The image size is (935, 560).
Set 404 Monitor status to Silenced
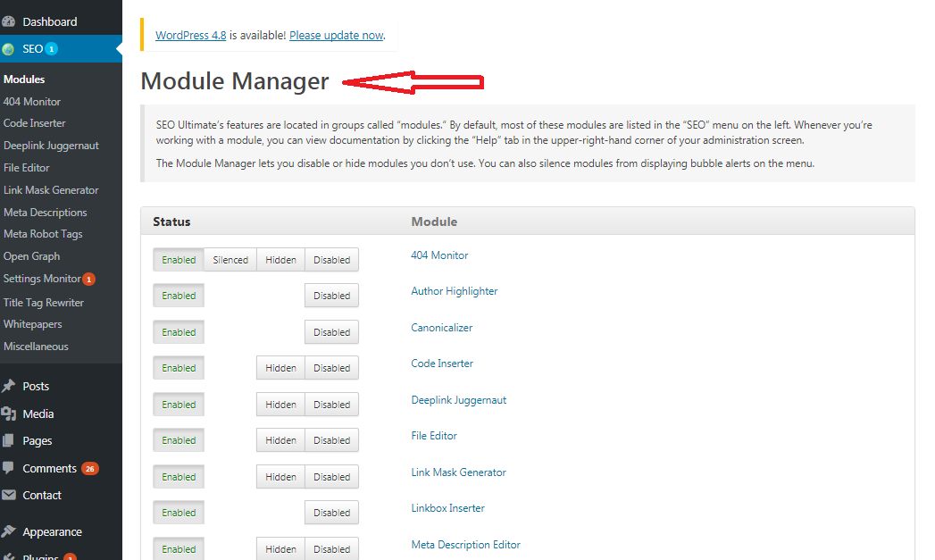pyautogui.click(x=230, y=260)
